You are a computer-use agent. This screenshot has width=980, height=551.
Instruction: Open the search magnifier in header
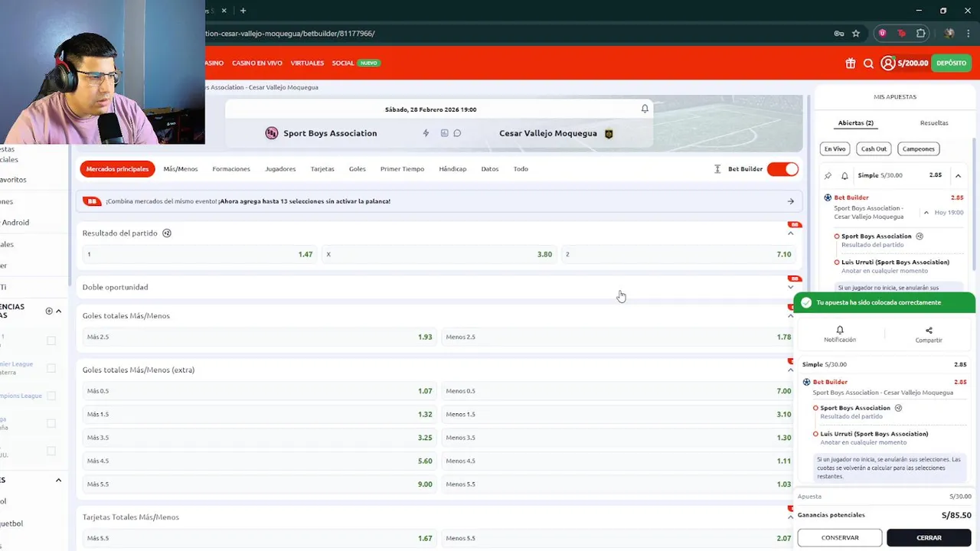point(868,64)
